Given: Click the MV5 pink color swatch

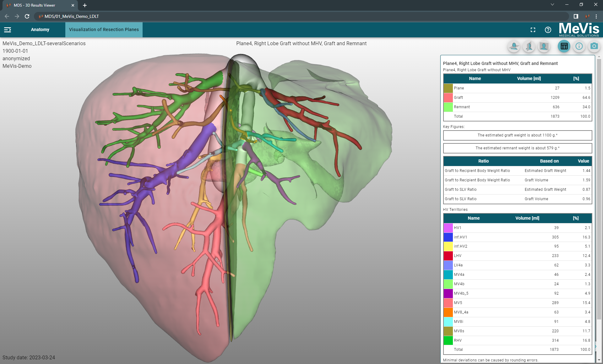Looking at the screenshot, I should tap(448, 303).
